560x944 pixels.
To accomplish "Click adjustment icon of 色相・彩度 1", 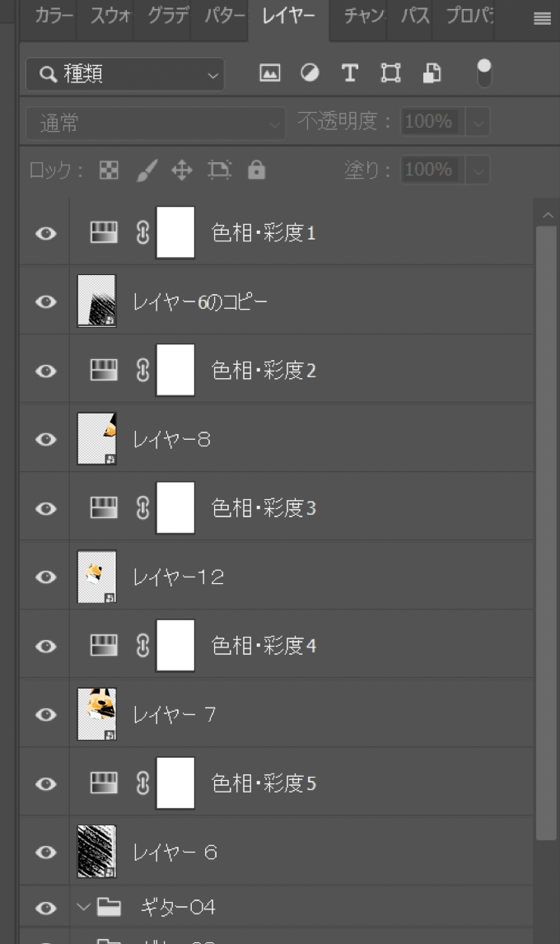I will pyautogui.click(x=104, y=232).
